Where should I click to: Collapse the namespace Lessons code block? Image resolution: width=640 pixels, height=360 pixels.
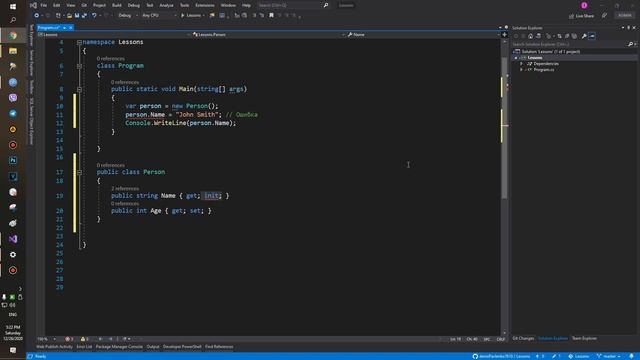(80, 42)
